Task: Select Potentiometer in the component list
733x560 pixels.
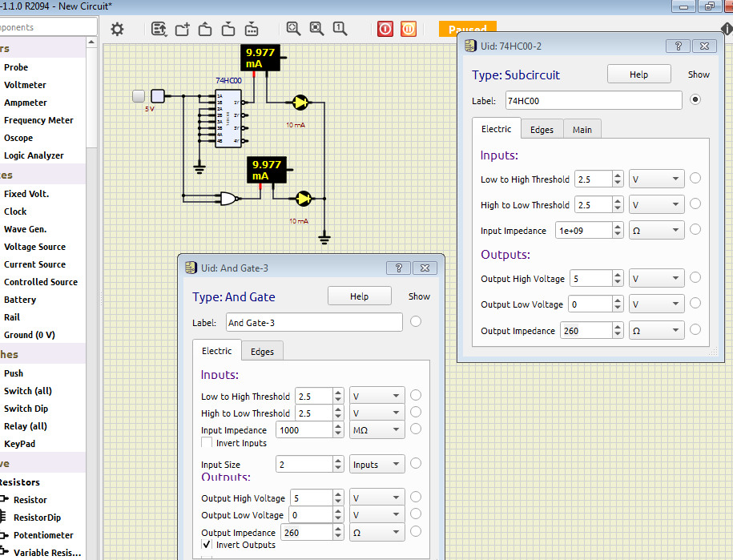Action: pyautogui.click(x=43, y=535)
